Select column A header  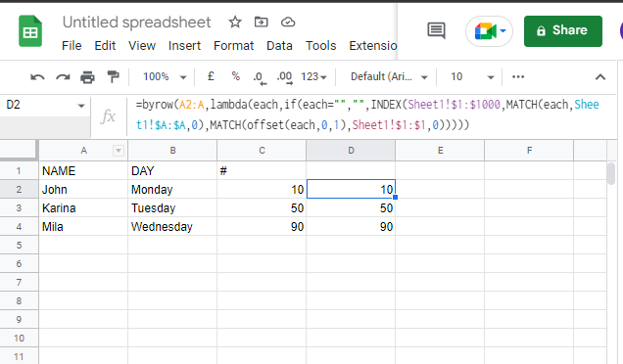(x=83, y=151)
